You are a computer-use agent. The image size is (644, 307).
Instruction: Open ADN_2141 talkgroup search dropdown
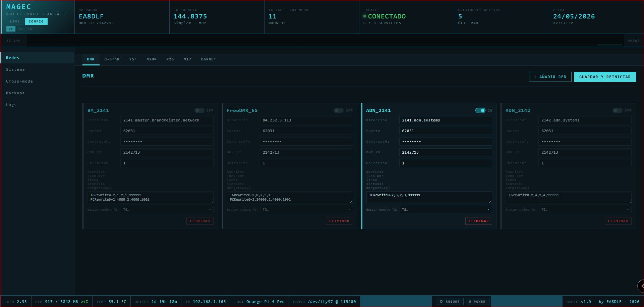click(x=446, y=210)
